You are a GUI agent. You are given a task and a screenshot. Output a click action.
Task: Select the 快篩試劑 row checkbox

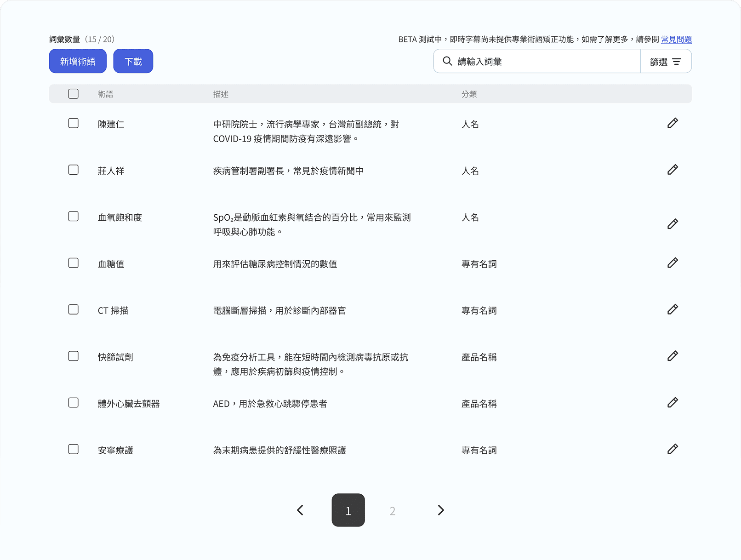pos(73,355)
